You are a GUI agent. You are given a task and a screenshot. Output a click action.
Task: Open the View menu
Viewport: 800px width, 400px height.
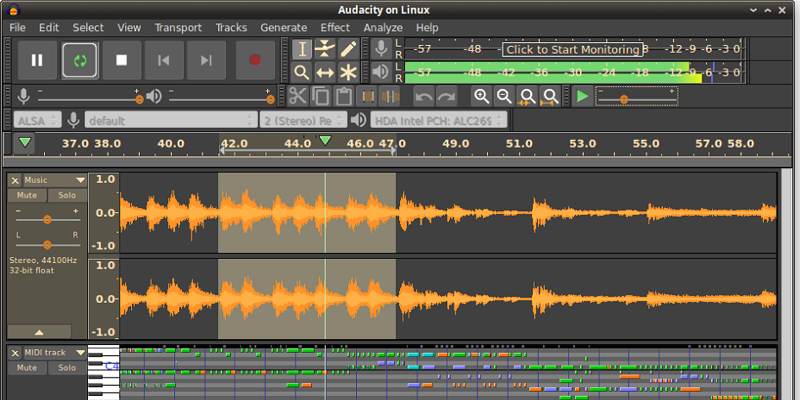coord(129,28)
